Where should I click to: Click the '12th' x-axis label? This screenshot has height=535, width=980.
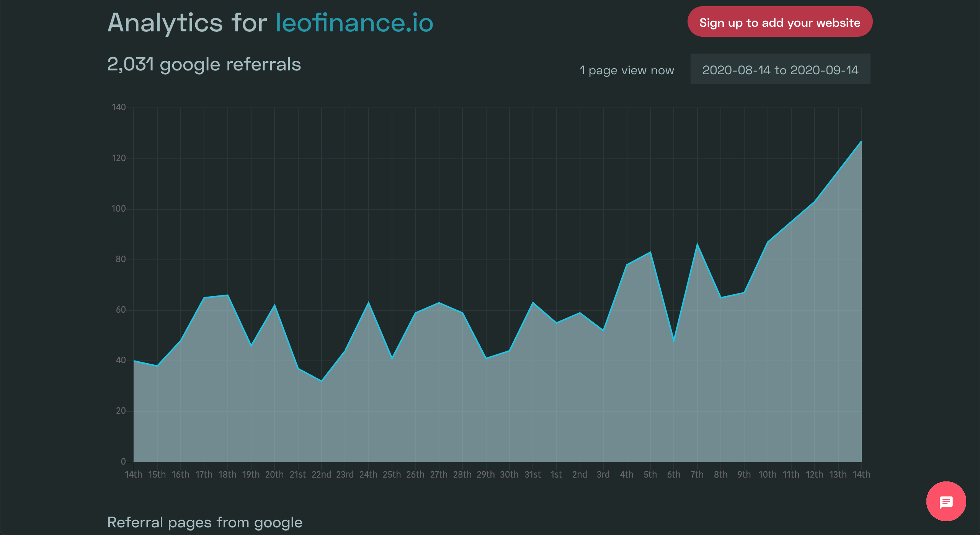pos(814,475)
